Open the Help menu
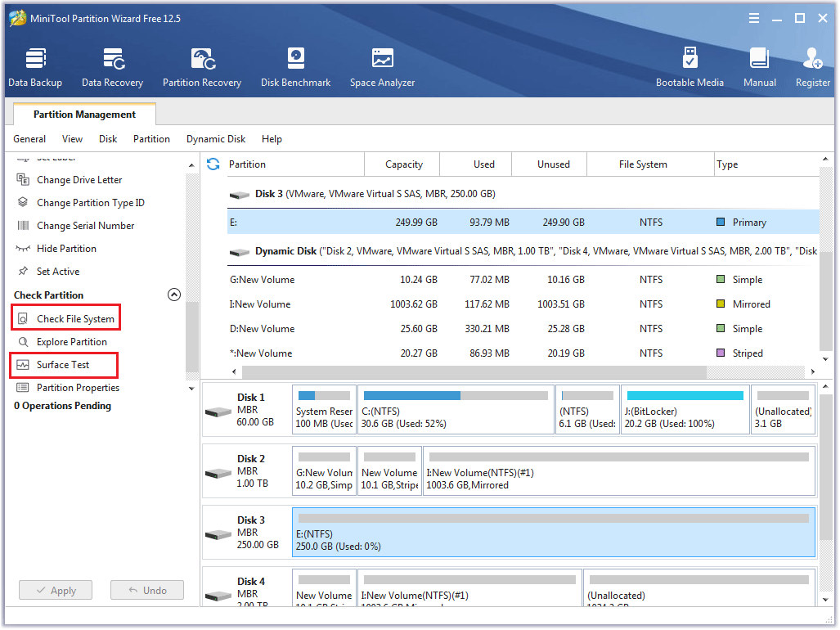 (272, 139)
